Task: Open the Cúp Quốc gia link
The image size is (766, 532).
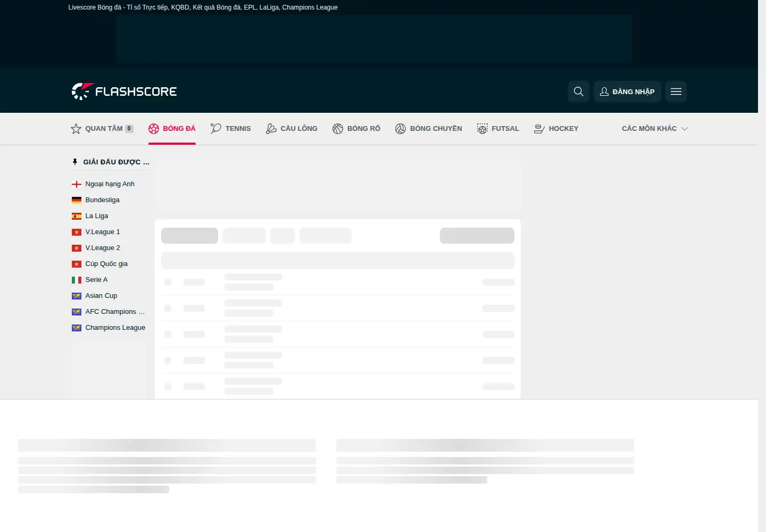Action: pos(106,264)
